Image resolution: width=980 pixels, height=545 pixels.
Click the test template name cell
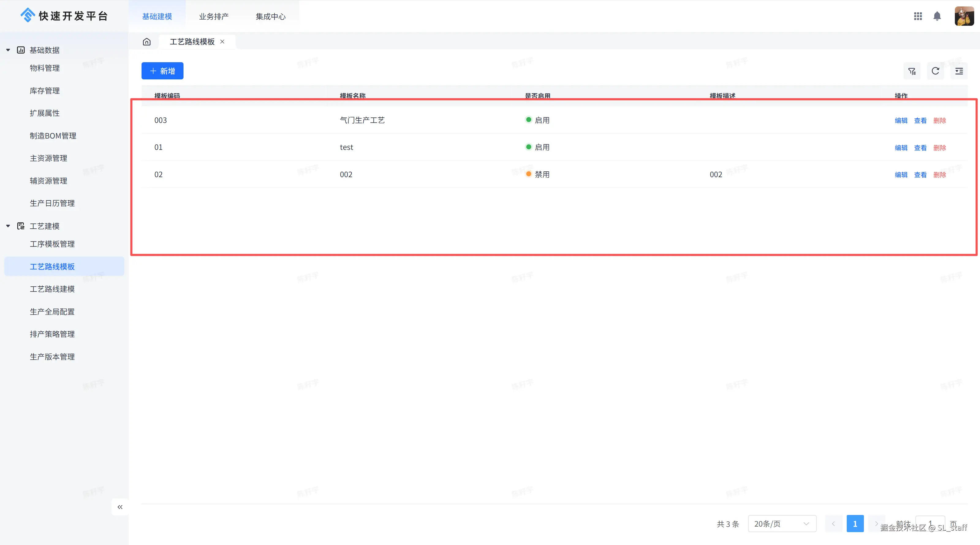346,147
